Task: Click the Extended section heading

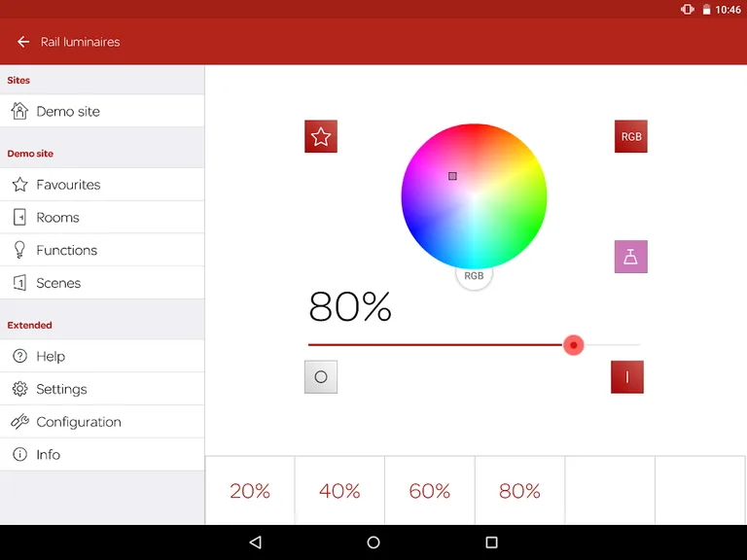Action: pyautogui.click(x=29, y=326)
